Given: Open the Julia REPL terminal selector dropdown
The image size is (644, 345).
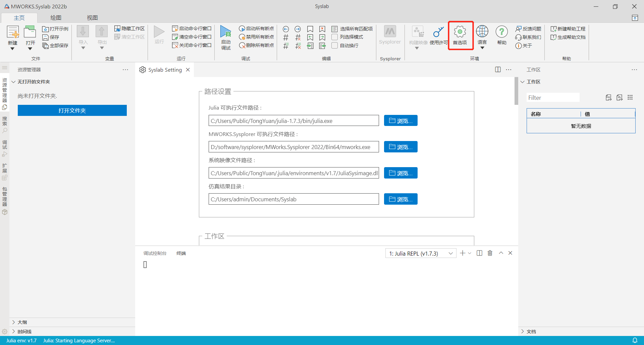Looking at the screenshot, I should pyautogui.click(x=421, y=254).
